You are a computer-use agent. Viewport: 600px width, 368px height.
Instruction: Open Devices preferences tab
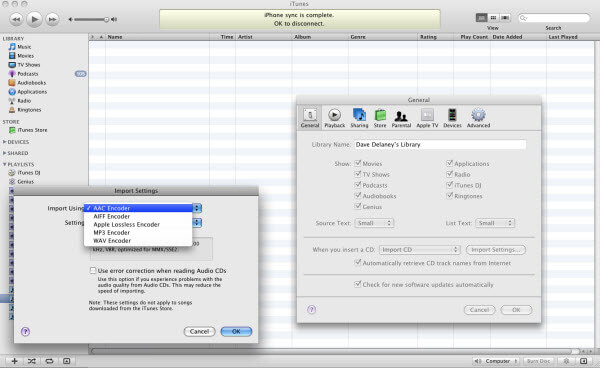pyautogui.click(x=452, y=118)
